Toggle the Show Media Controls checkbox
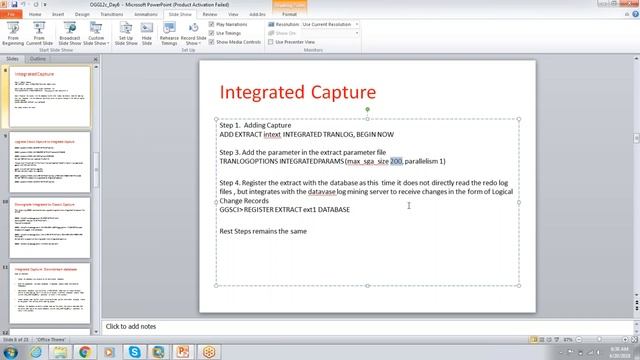Viewport: 640px width, 360px height. click(211, 42)
